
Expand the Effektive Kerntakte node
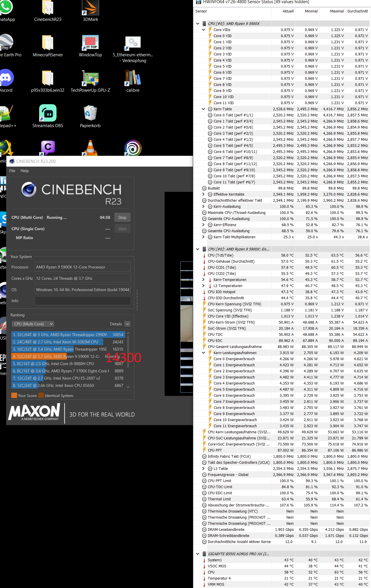coord(203,194)
